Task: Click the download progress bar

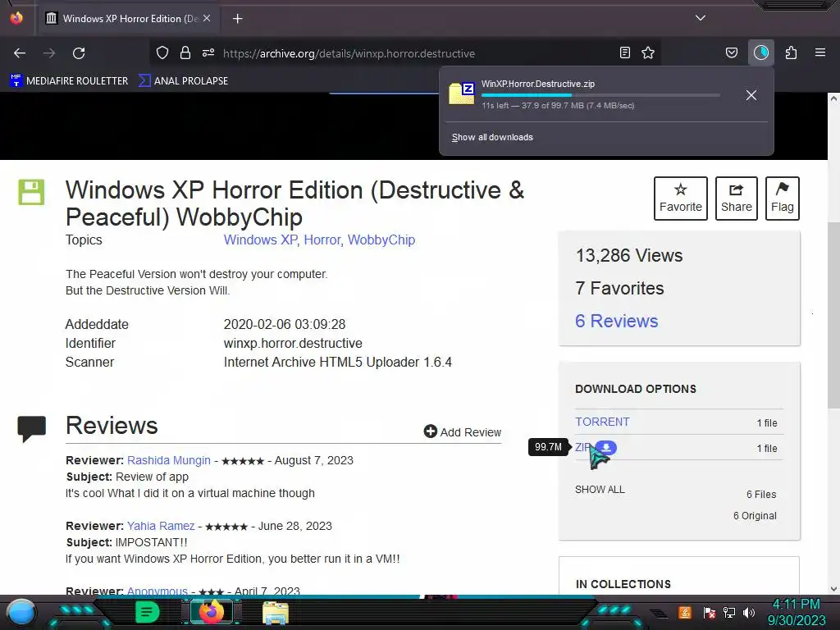Action: pyautogui.click(x=600, y=95)
